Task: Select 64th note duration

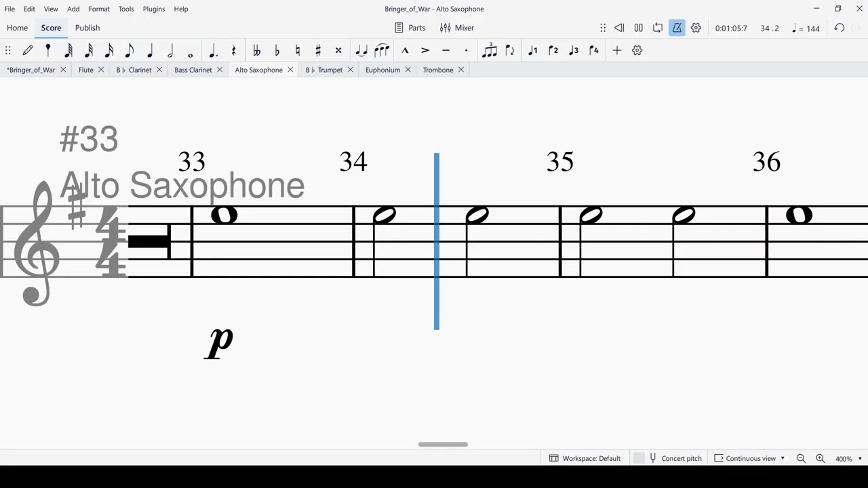Action: 68,50
